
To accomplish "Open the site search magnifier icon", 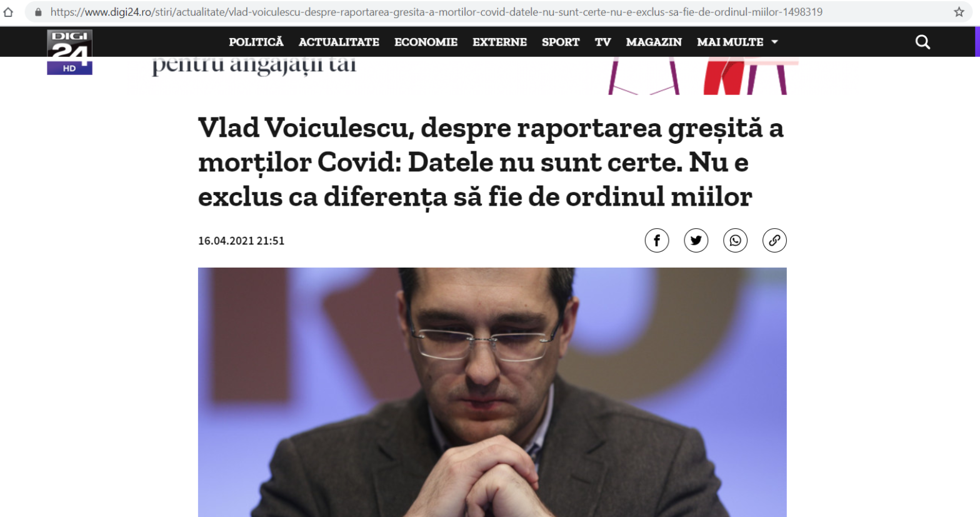I will point(922,42).
